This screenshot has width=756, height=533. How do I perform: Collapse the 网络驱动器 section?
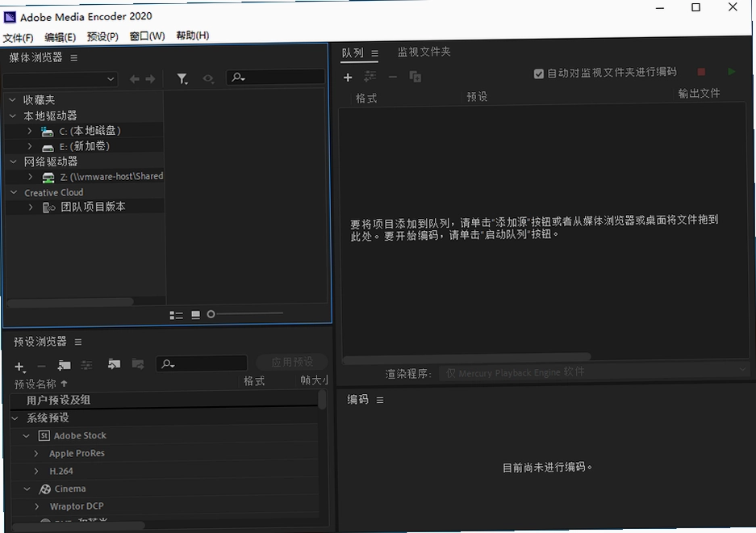[x=14, y=162]
